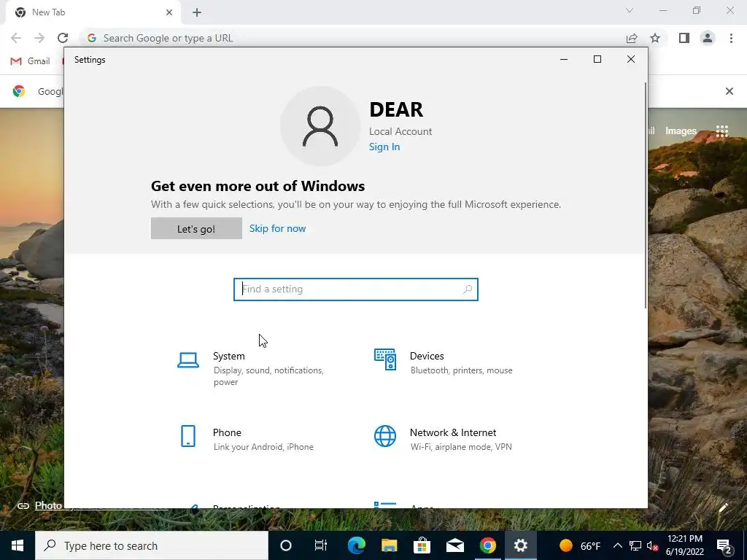Switch to Chrome on the taskbar
The image size is (747, 560).
487,545
